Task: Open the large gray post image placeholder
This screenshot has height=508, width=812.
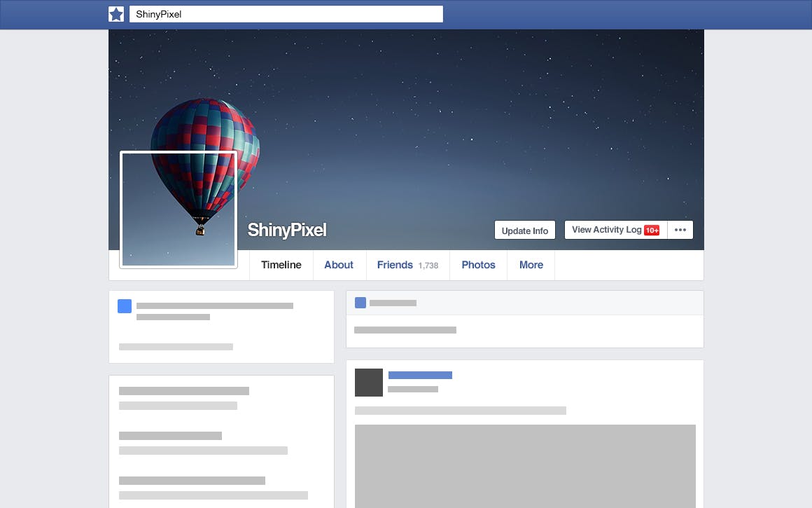Action: [525, 466]
